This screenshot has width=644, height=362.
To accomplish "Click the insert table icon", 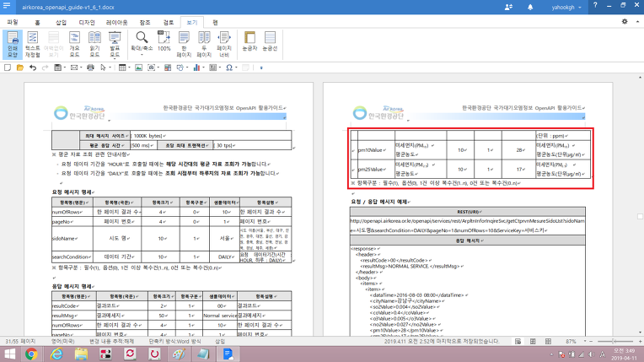I will click(122, 68).
